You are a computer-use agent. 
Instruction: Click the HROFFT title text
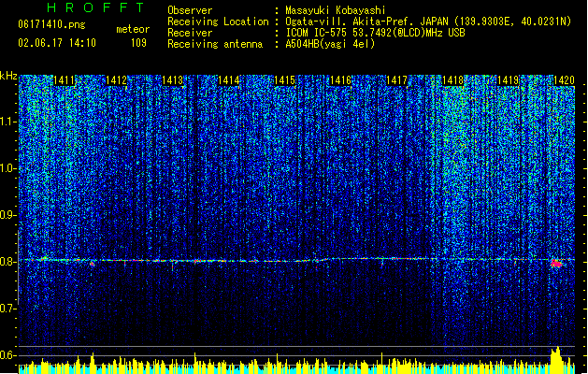95,7
